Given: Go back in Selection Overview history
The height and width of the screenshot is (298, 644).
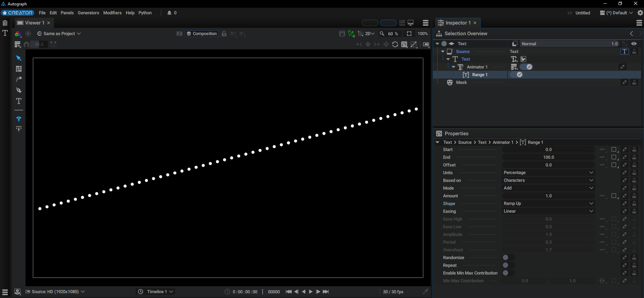Looking at the screenshot, I should 632,34.
